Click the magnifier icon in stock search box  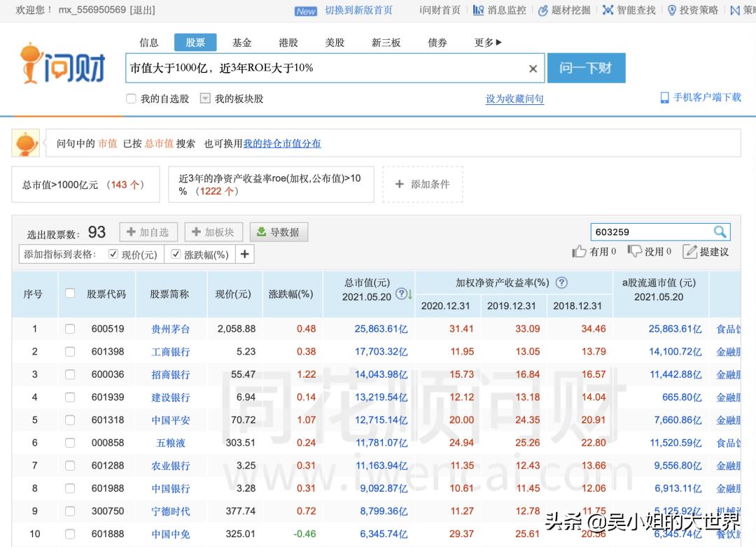[721, 232]
